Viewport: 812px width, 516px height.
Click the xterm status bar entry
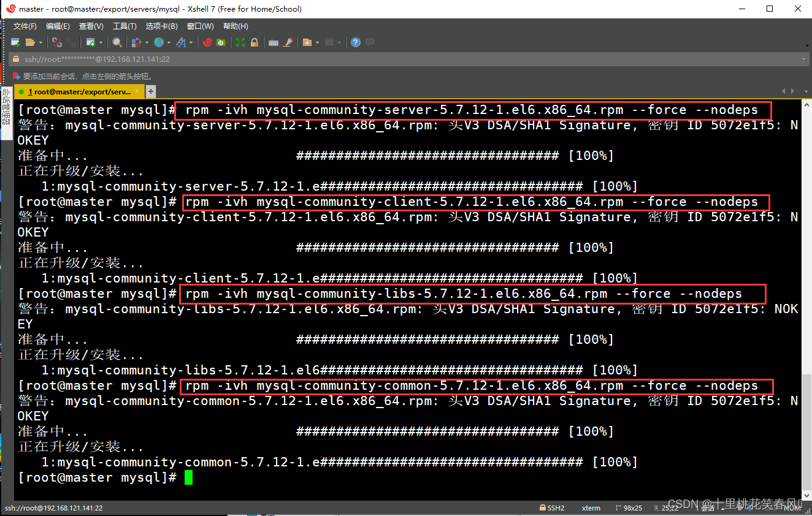click(x=591, y=508)
